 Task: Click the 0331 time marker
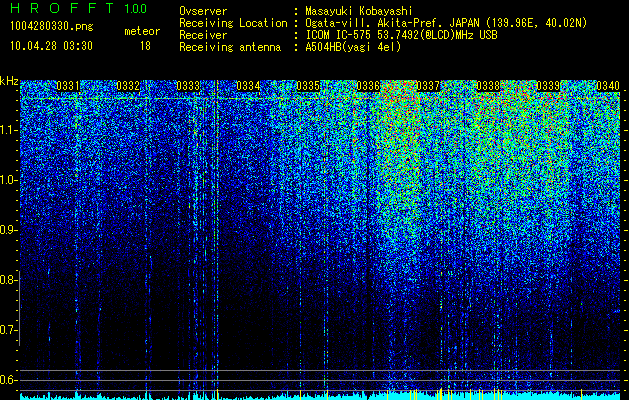point(68,86)
